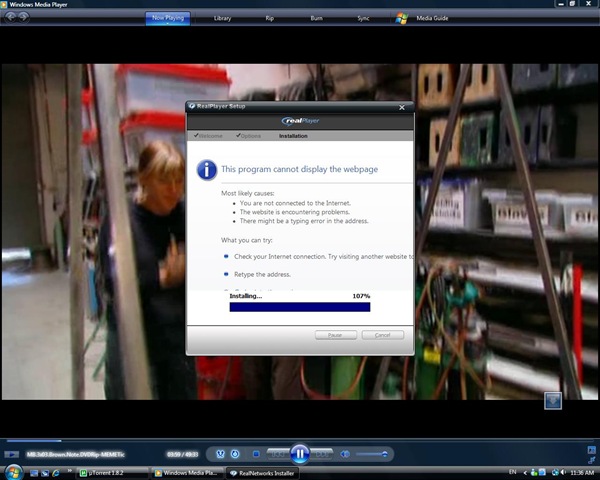Click the video's corner full-screen icon
Screen dimensions: 600x480
[553, 401]
